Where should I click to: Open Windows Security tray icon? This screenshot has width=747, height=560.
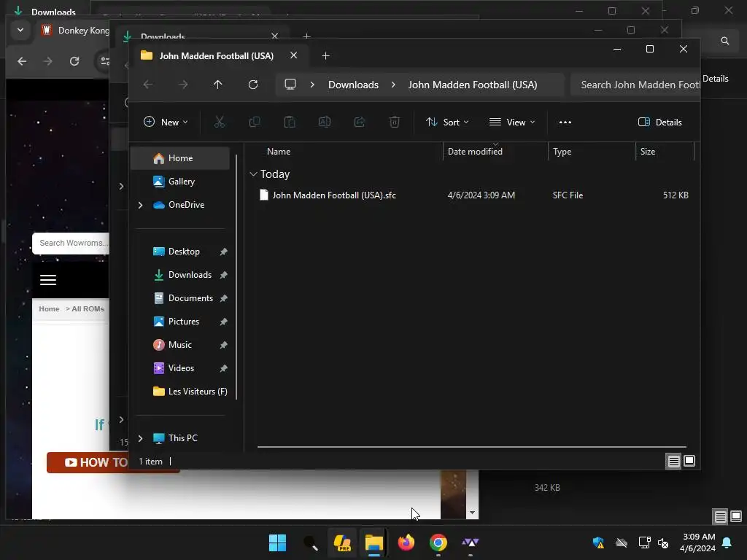(x=598, y=542)
